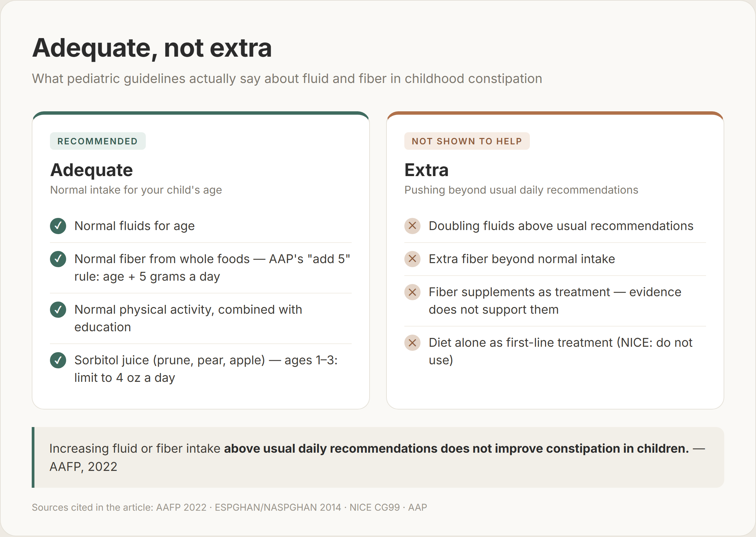
Task: Click the 'Adequate, not extra' main title
Action: (x=152, y=48)
